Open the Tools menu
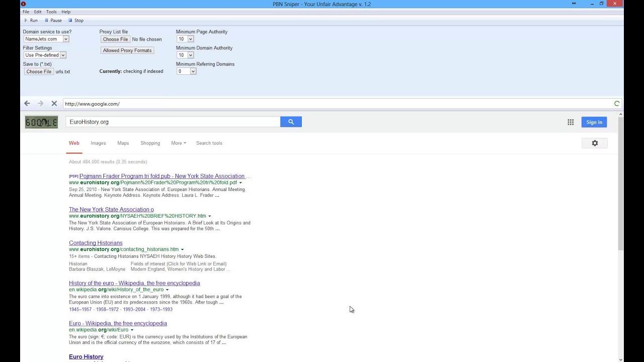Screen dimensions: 644x362 (x=51, y=12)
